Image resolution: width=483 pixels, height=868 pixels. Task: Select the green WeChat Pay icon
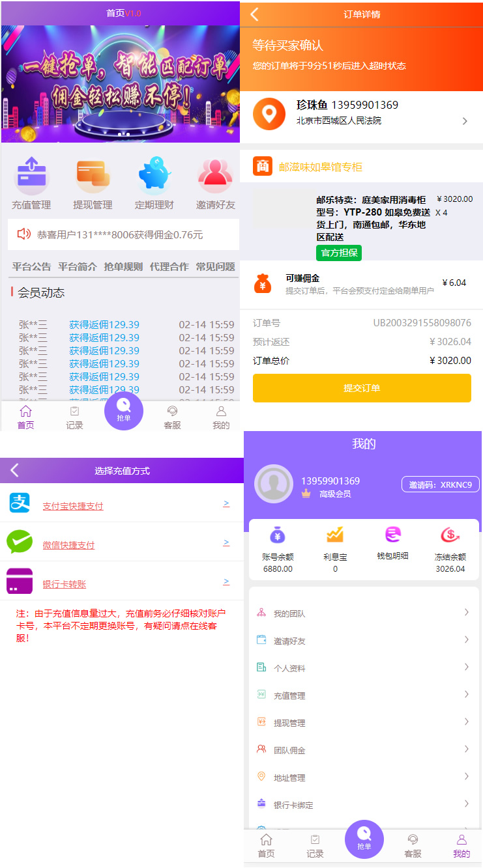(x=20, y=542)
